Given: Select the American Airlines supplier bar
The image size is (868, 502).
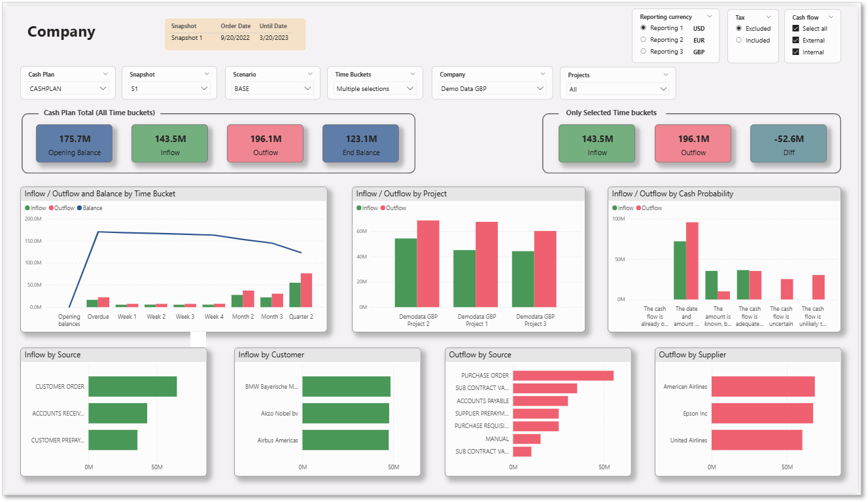Looking at the screenshot, I should [763, 386].
